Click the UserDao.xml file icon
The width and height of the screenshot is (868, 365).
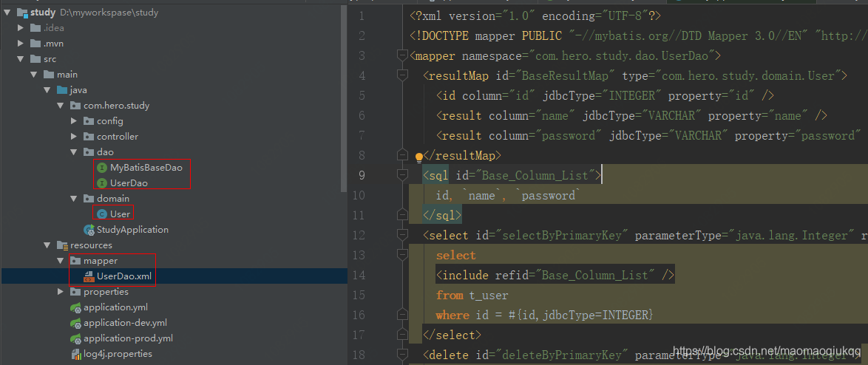pos(88,276)
